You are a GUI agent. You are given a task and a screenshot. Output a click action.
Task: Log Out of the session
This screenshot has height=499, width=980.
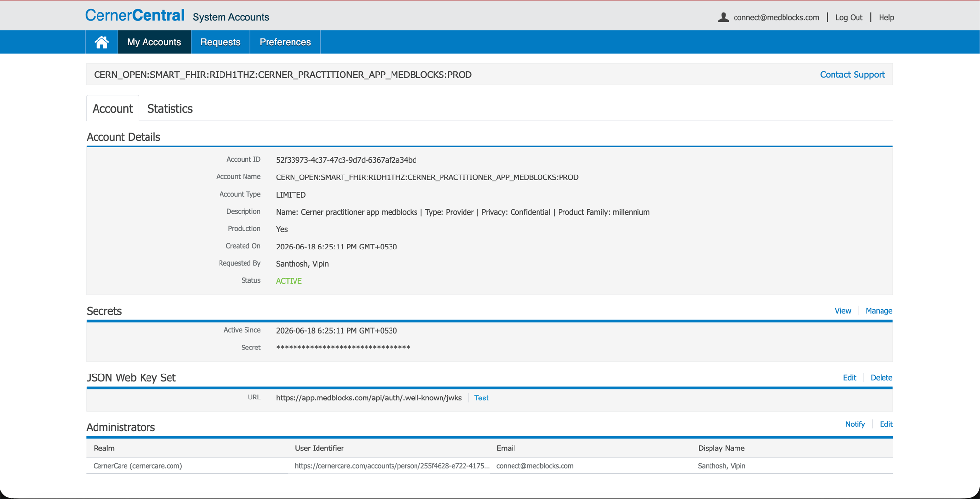[849, 17]
